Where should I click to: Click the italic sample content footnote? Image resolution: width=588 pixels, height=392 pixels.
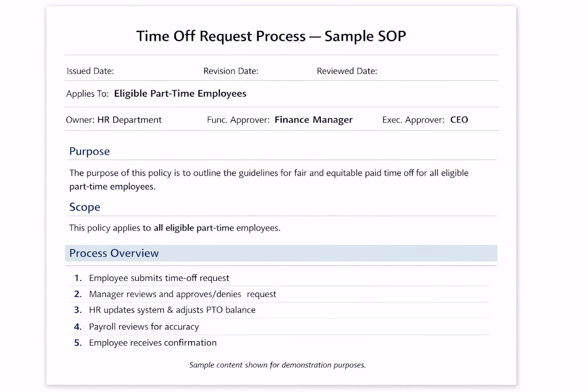coord(277,365)
